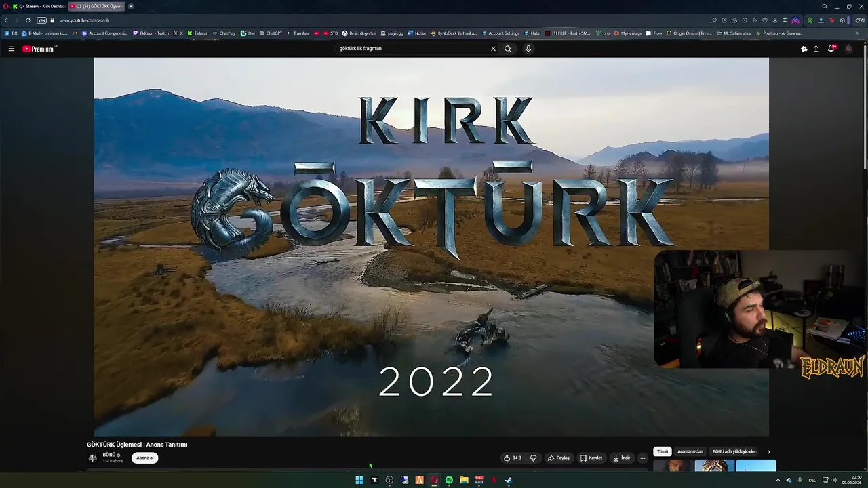The image size is (868, 488).
Task: Switch keyboard language DEU
Action: point(812,480)
